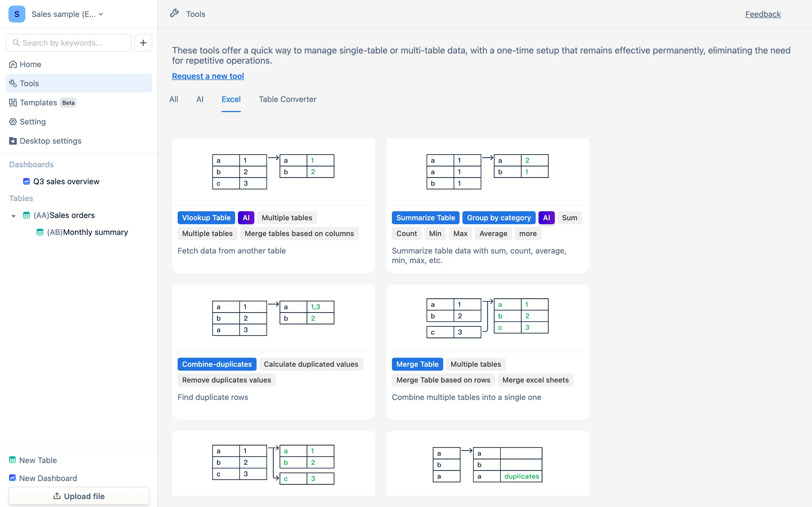Switch to the Table Converter tab
Screen dimensions: 812x507
[x=287, y=99]
